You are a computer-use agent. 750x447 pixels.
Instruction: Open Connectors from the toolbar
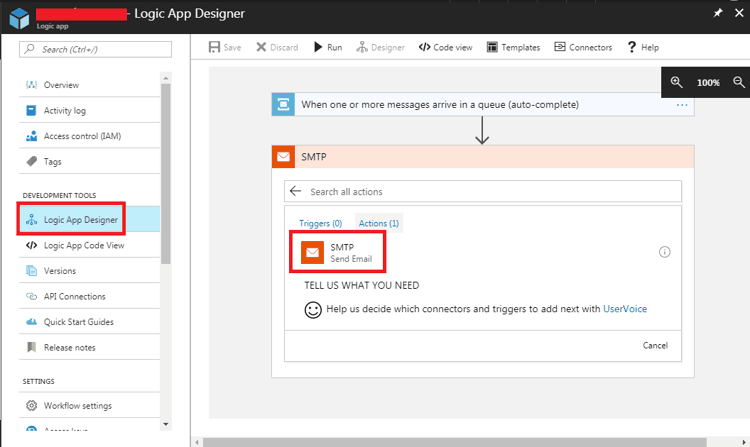point(583,47)
